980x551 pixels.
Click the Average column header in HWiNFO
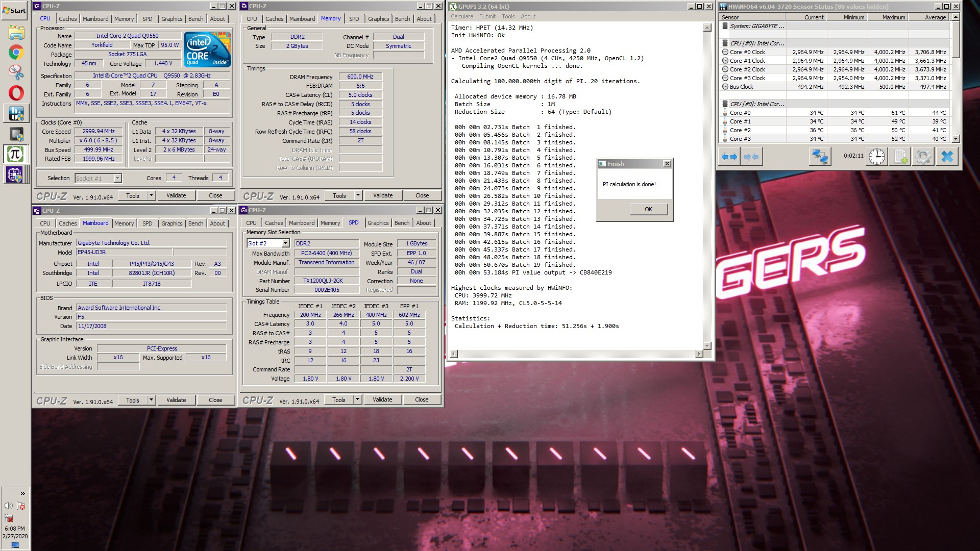928,17
